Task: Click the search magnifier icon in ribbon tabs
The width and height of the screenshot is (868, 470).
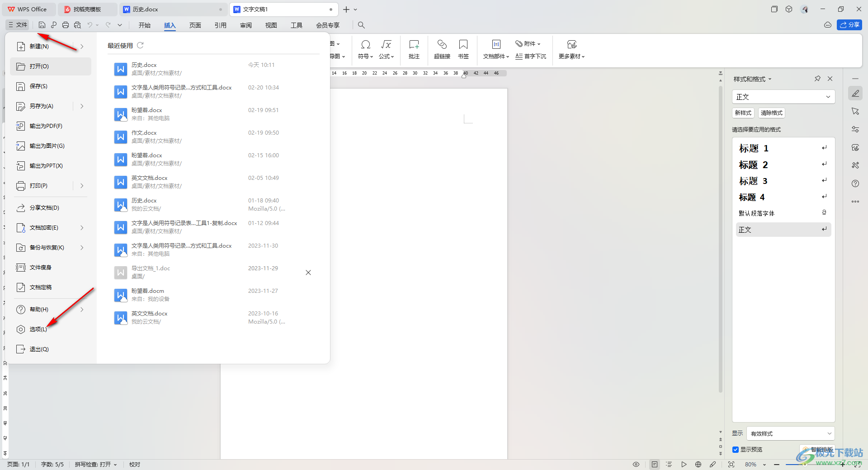Action: click(x=361, y=25)
